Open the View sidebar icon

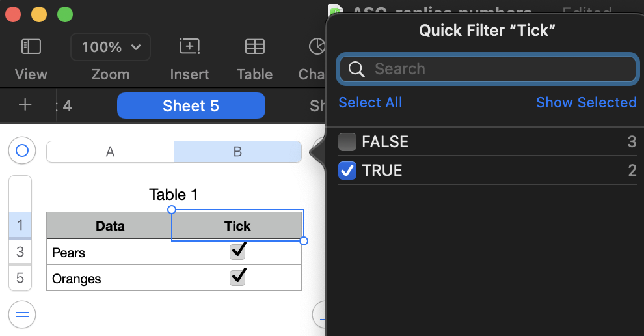pyautogui.click(x=31, y=47)
